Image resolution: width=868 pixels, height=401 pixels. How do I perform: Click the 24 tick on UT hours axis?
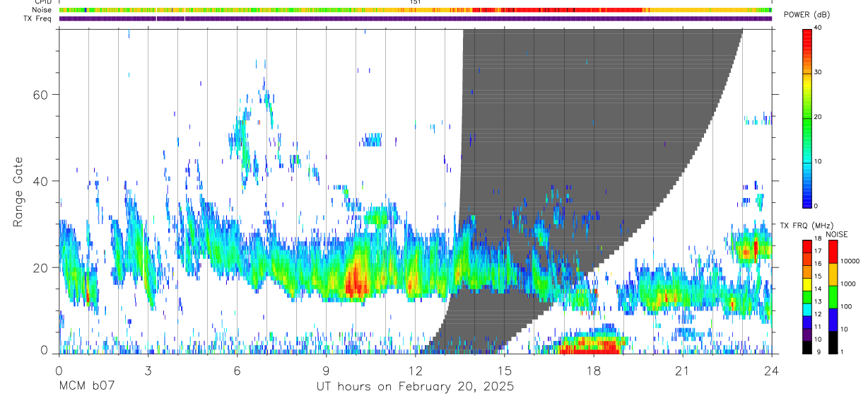coord(772,371)
